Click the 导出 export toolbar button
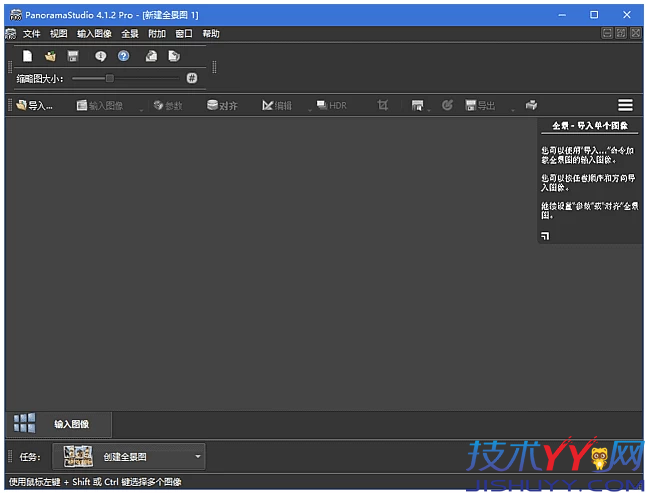Screen dimensions: 646x493 (x=480, y=105)
